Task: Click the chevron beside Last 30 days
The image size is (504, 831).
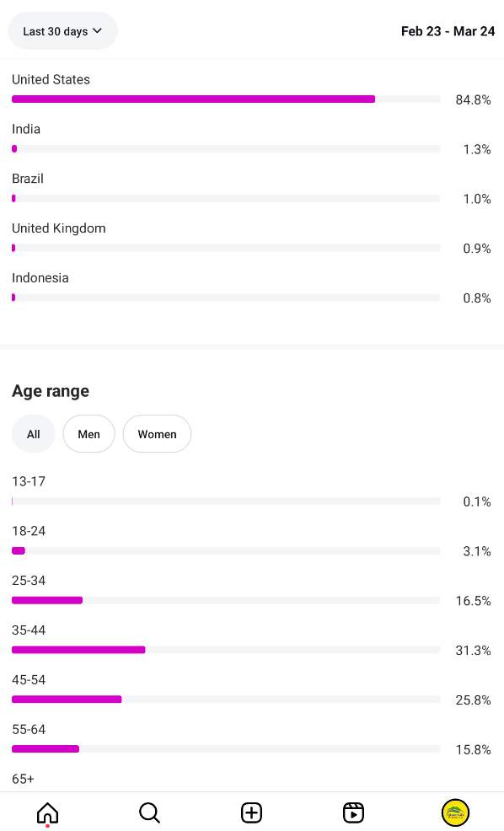Action: click(x=98, y=30)
